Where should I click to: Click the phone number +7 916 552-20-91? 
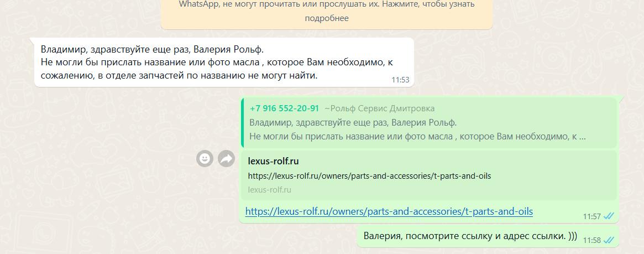(x=284, y=108)
